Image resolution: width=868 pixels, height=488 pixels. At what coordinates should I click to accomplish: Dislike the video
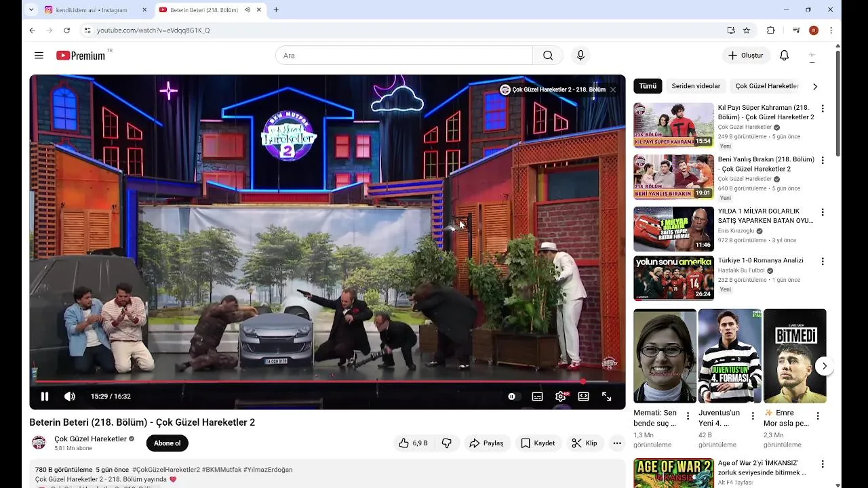pyautogui.click(x=446, y=443)
